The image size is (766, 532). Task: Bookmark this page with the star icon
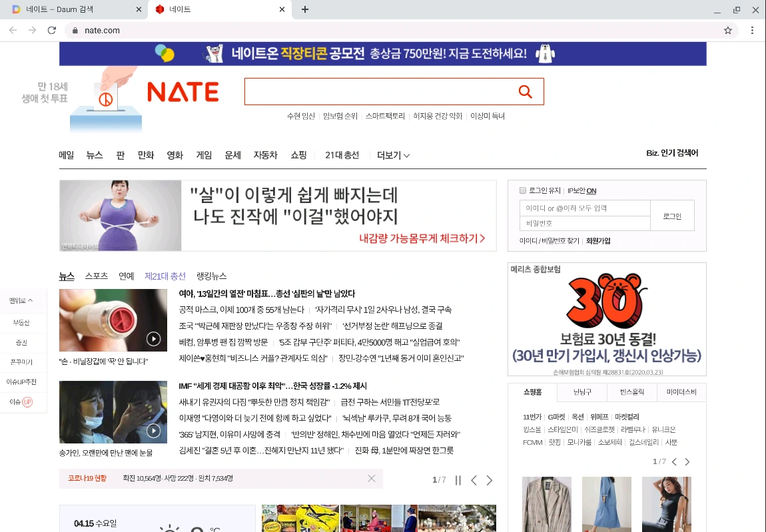[x=728, y=30]
